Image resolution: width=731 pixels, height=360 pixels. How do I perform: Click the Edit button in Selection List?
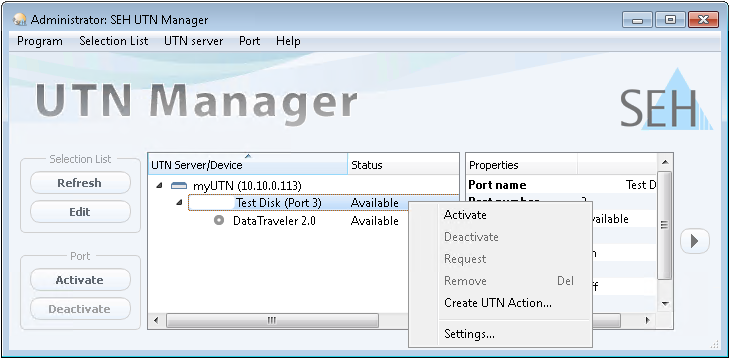point(80,212)
